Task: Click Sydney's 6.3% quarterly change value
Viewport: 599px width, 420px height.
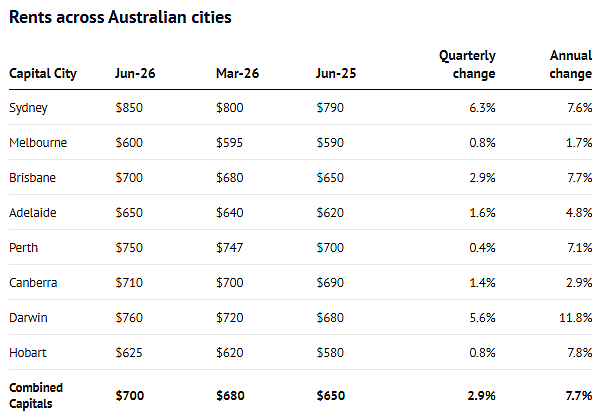Action: coord(482,108)
